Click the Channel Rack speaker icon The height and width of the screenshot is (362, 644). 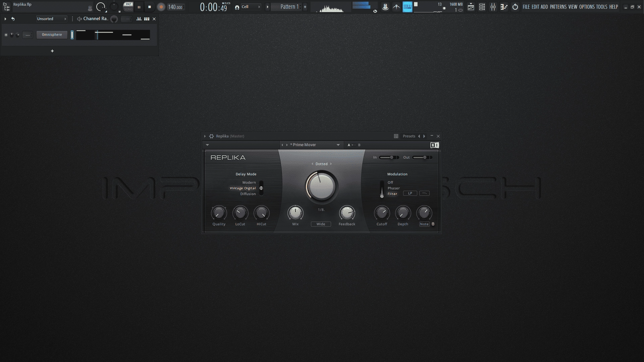(79, 19)
